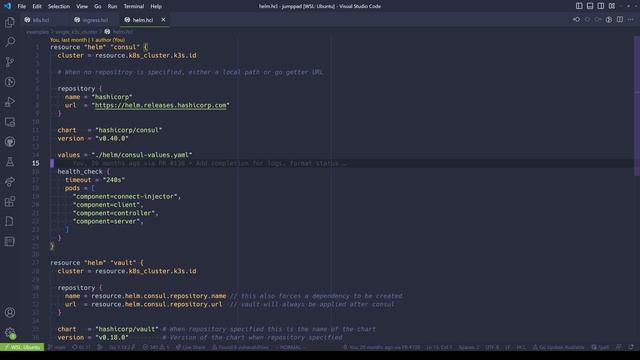Click the timeout = "240s" line
640x360 pixels.
point(95,180)
